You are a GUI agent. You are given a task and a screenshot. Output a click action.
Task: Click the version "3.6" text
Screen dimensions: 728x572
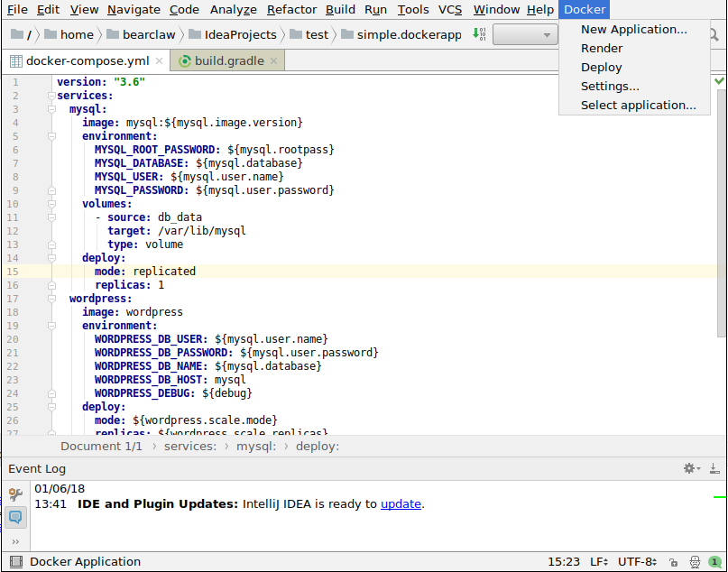(x=101, y=82)
